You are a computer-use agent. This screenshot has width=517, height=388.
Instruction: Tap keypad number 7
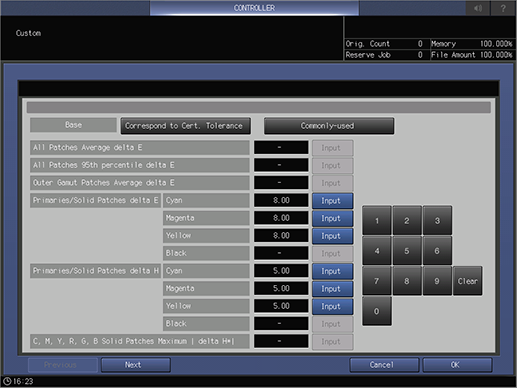click(x=377, y=281)
